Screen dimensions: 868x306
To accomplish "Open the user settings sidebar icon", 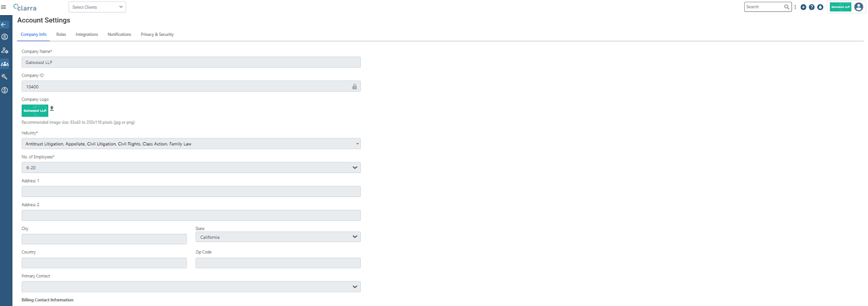I will [x=5, y=50].
